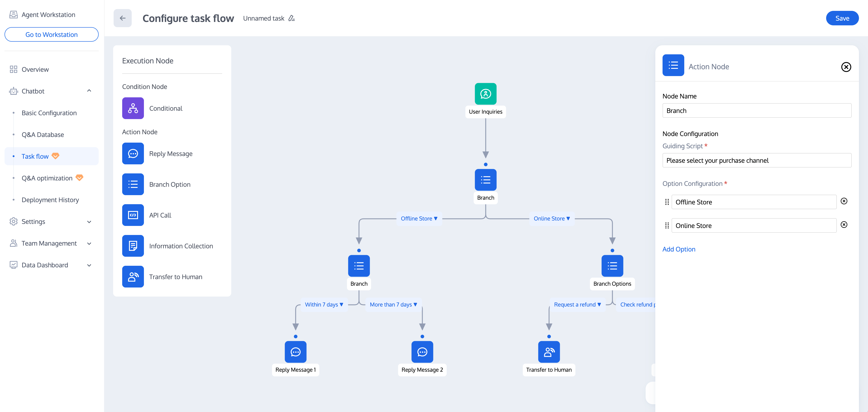
Task: Open the Q&A Database page
Action: tap(43, 134)
